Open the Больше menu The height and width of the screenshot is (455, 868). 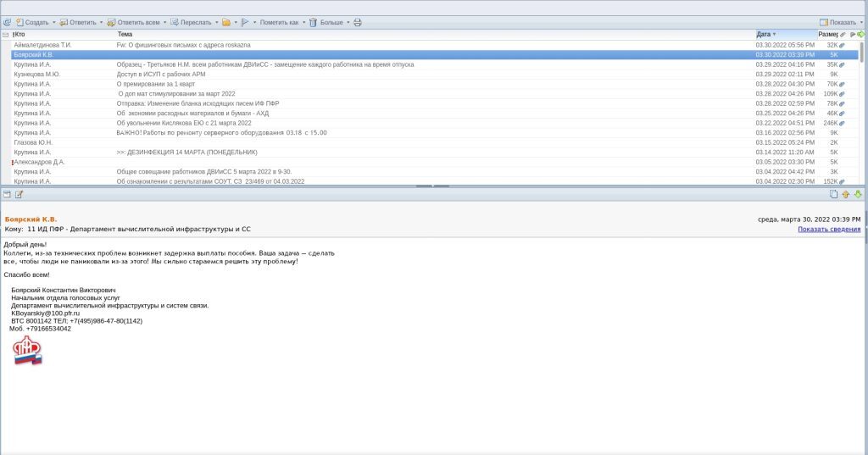pos(348,22)
